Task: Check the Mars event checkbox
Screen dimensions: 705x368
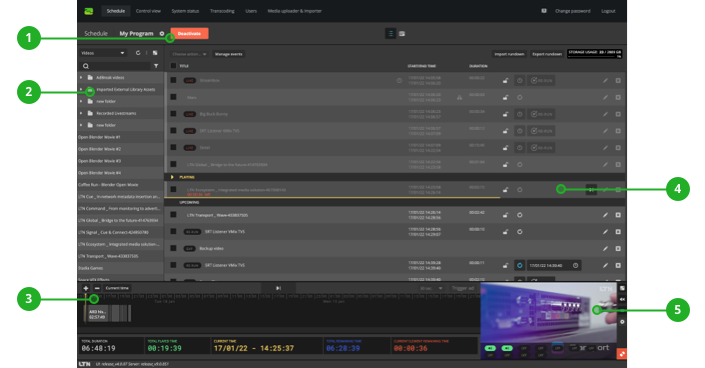Action: pos(174,97)
